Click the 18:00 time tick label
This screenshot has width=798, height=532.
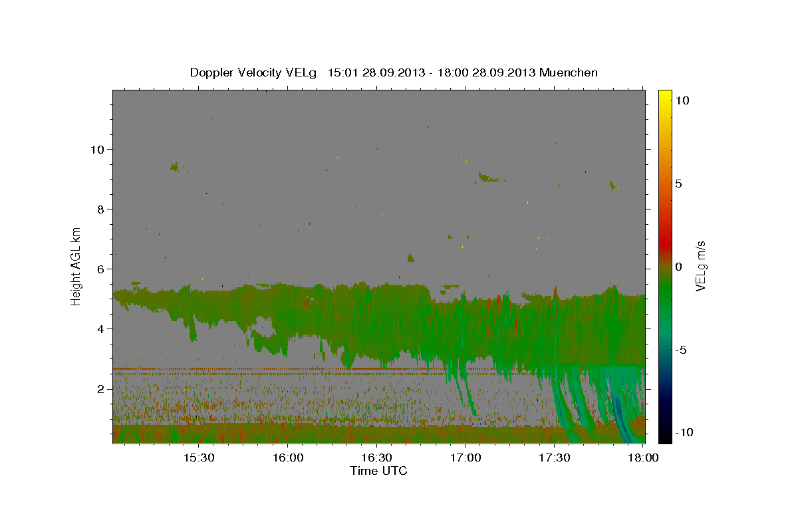(643, 458)
